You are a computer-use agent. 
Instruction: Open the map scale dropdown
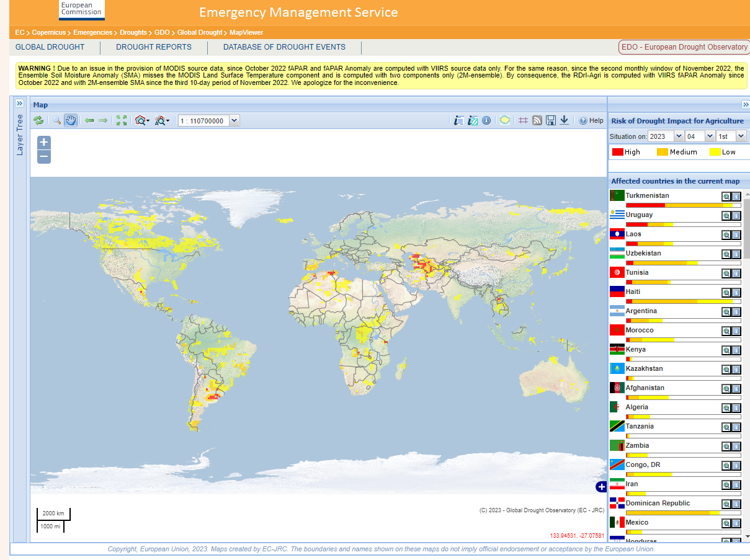(234, 121)
